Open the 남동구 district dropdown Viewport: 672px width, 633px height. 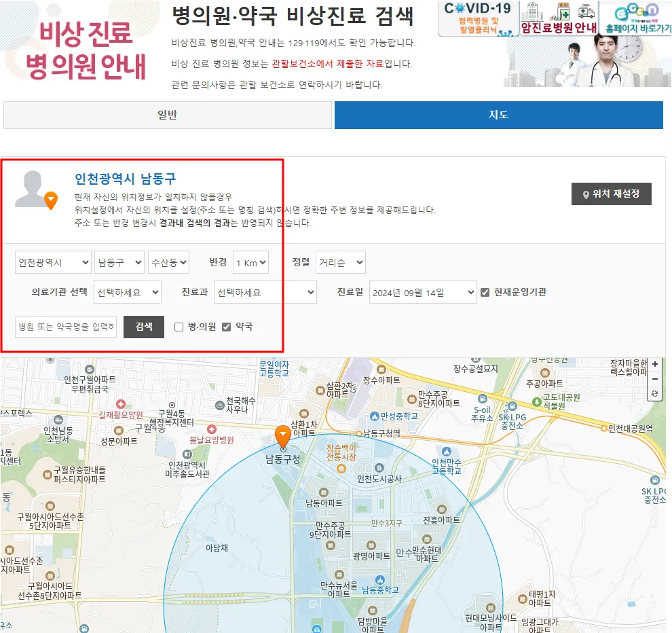(119, 262)
